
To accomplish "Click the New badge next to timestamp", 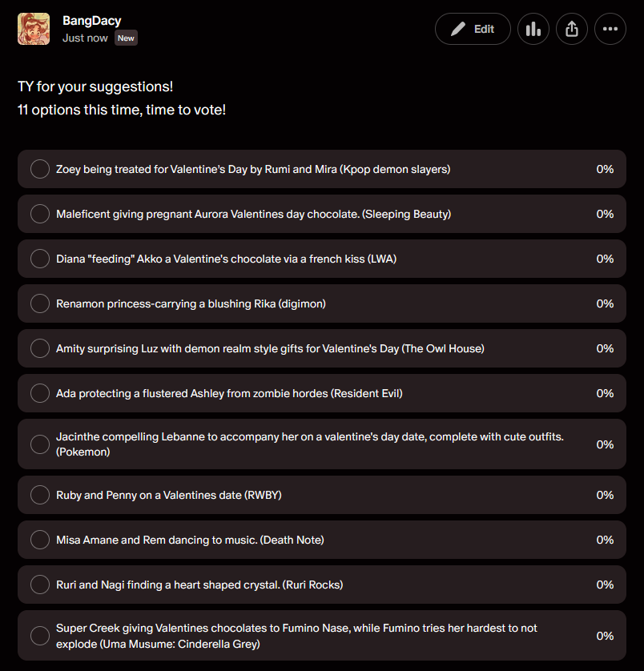I will (x=126, y=38).
